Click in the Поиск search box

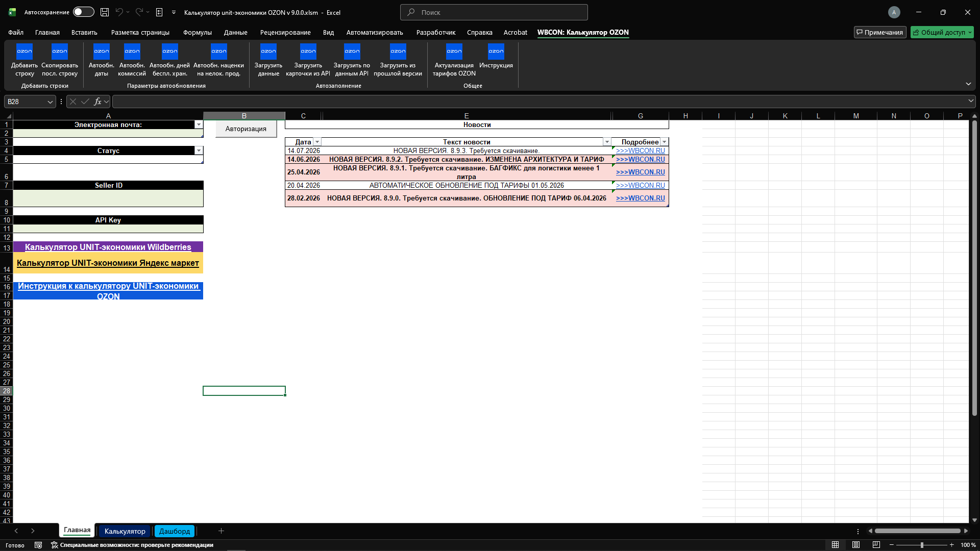494,12
